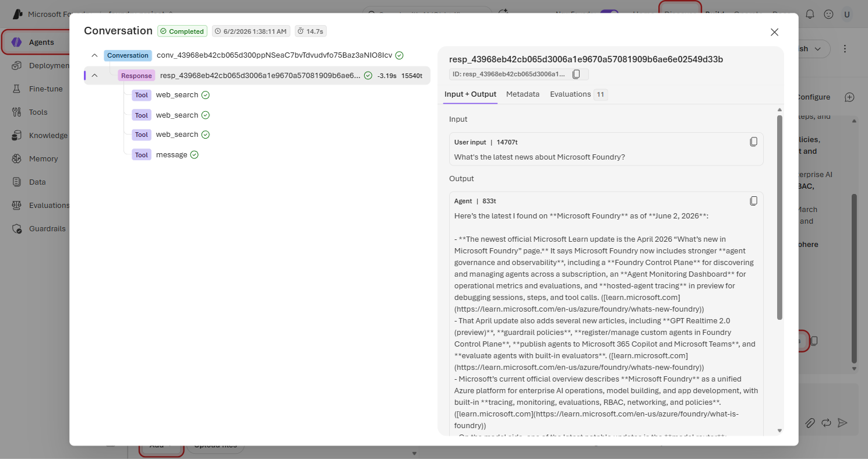
Task: Click the Fine-tune flask icon
Action: coord(17,89)
